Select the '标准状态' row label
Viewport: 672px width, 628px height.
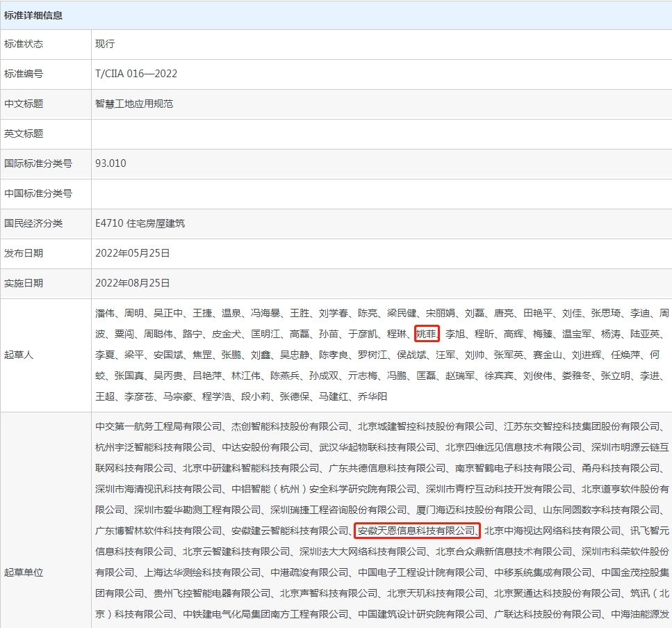24,44
